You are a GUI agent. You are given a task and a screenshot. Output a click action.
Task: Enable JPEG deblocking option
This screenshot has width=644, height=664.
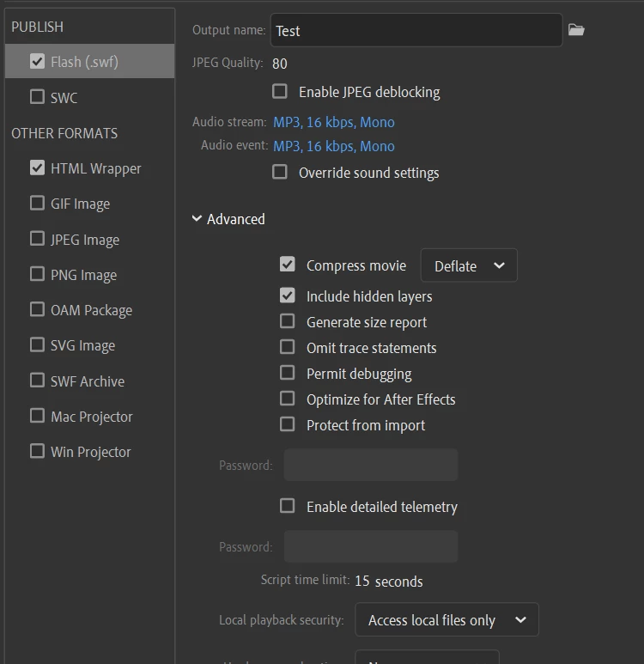click(280, 91)
